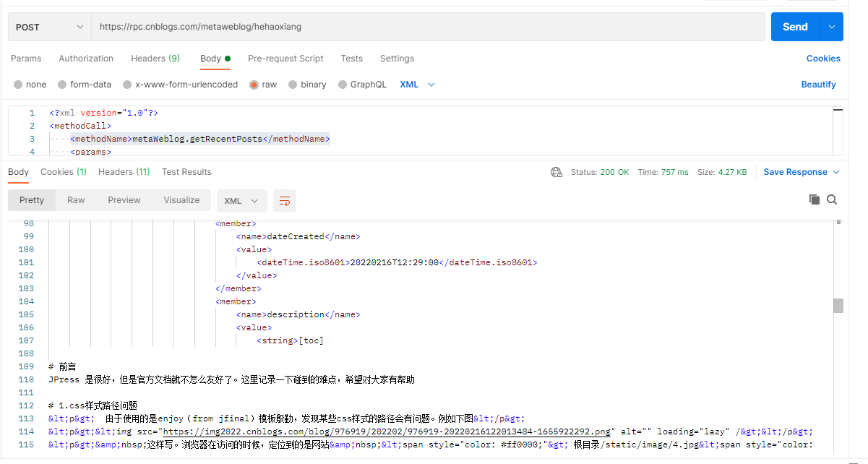The image size is (868, 464).
Task: Click the description name element on line 105
Action: point(298,314)
